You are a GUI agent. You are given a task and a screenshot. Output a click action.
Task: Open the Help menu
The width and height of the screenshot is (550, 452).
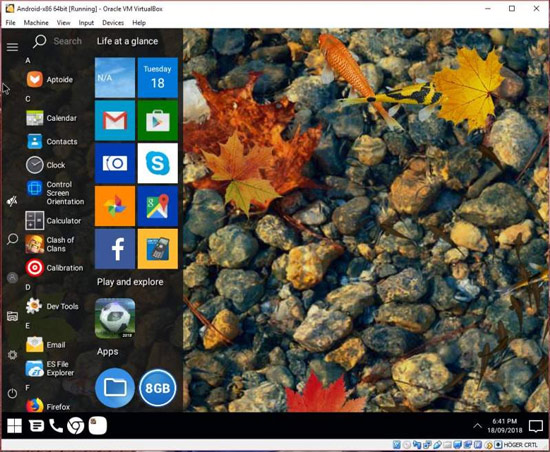coord(139,23)
